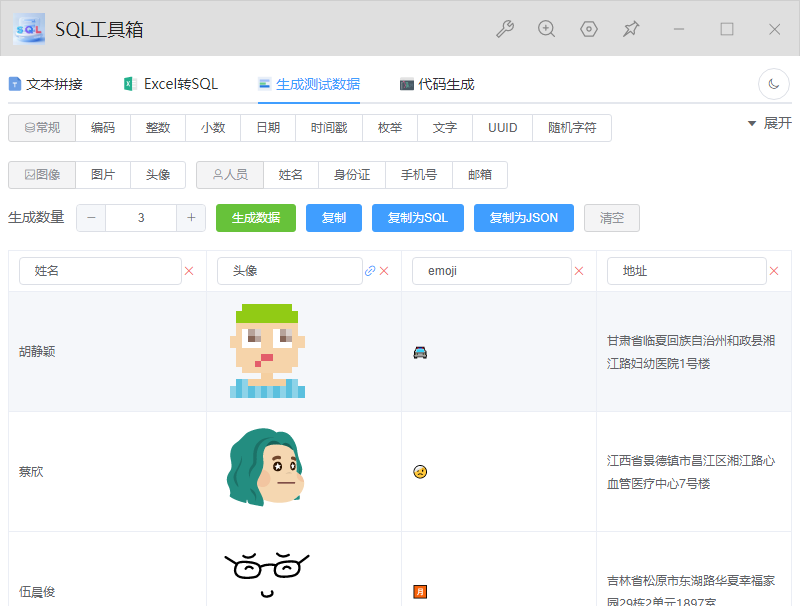Screen dimensions: 800x606
Task: Select the UUID data type option
Action: tap(502, 128)
